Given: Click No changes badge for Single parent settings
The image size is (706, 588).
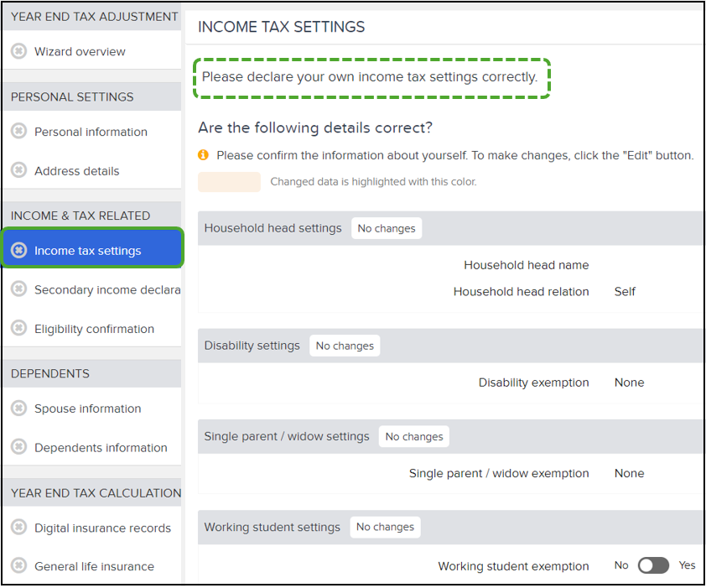Looking at the screenshot, I should click(x=414, y=437).
